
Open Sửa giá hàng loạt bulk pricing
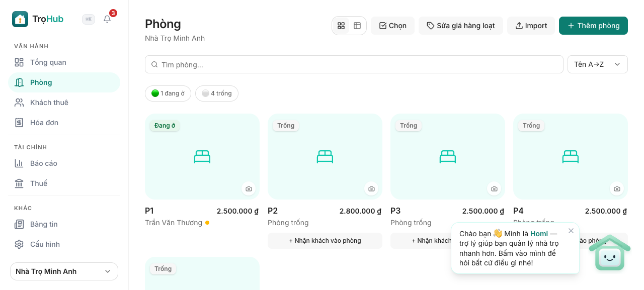461,26
